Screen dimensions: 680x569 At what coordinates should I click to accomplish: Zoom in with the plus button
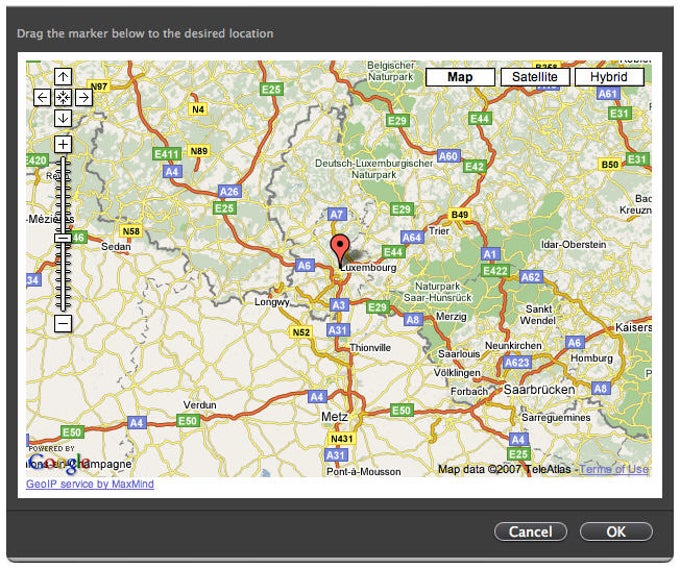[63, 144]
